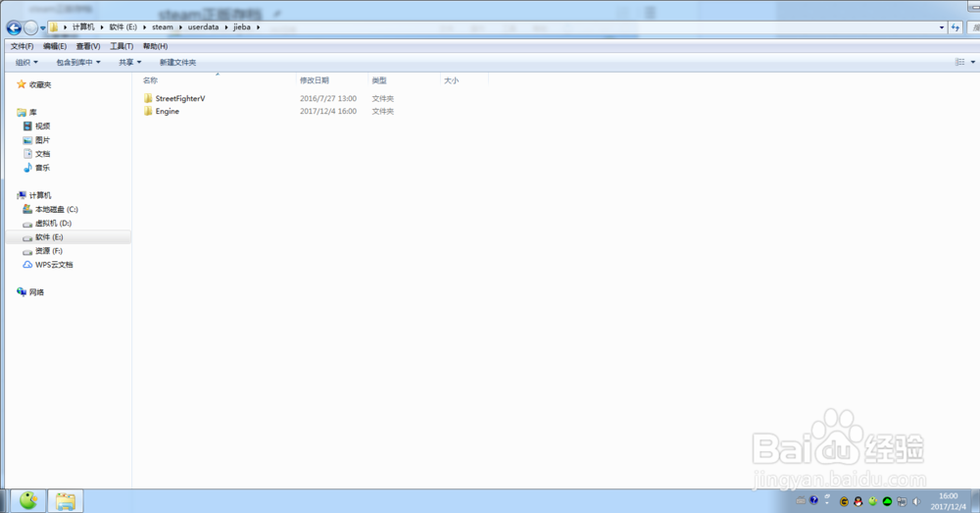The width and height of the screenshot is (980, 513).
Task: Refresh the folder with the refresh icon
Action: click(955, 27)
